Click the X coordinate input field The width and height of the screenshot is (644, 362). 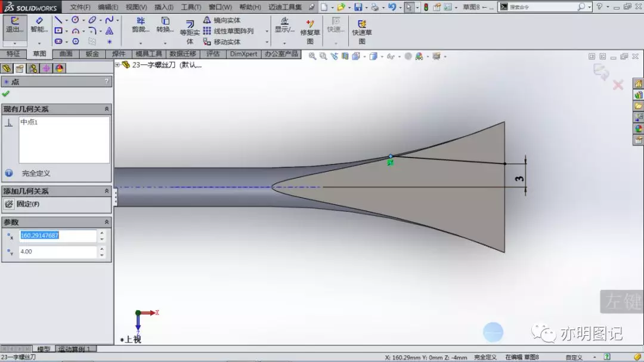[57, 236]
